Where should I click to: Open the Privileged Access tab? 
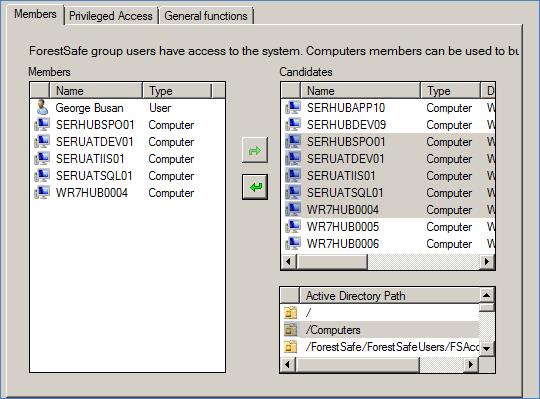click(x=111, y=16)
